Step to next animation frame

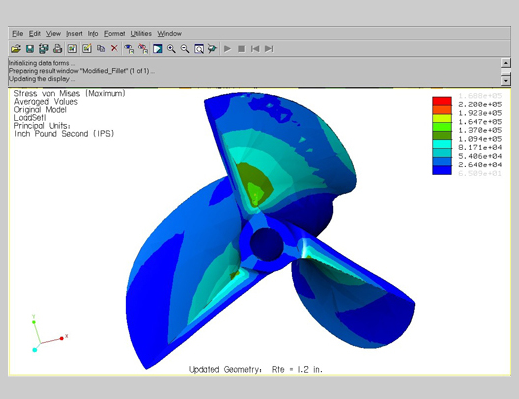(269, 49)
